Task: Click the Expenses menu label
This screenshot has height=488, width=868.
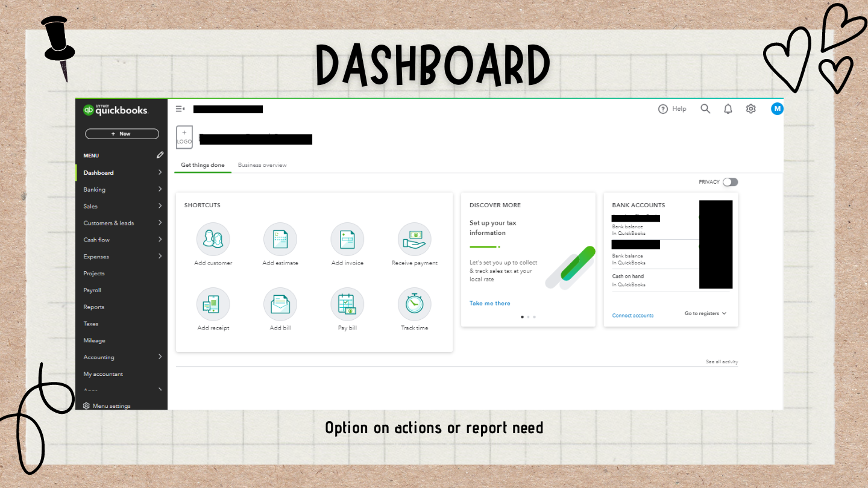Action: (96, 257)
